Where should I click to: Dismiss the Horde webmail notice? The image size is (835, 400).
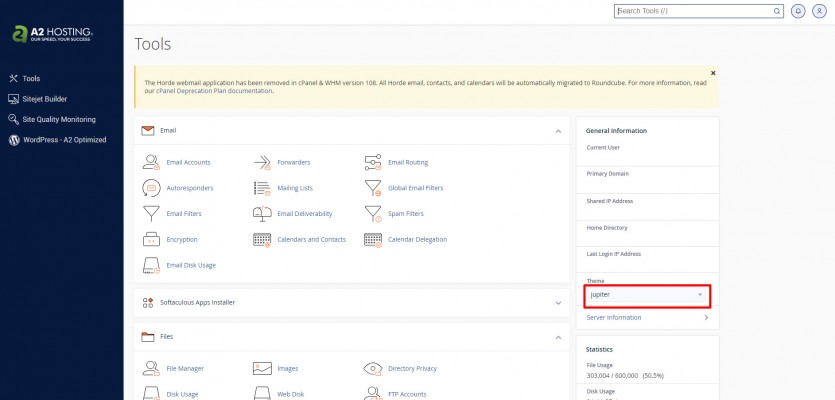713,73
